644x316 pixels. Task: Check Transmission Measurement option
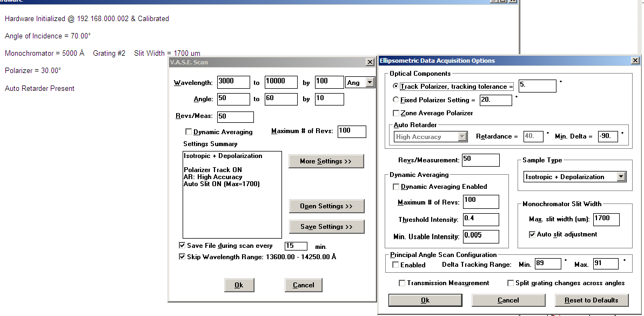coord(402,283)
